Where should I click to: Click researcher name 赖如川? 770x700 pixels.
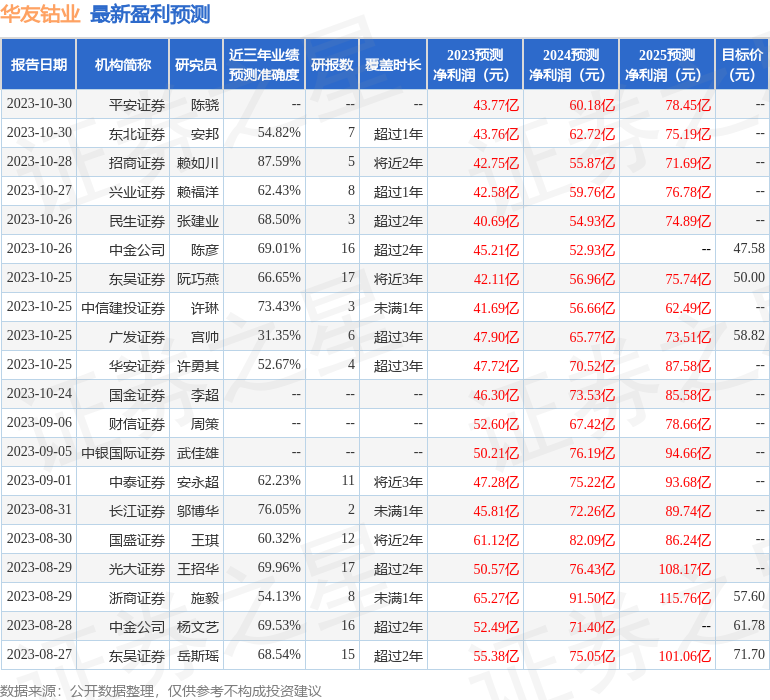pos(198,163)
